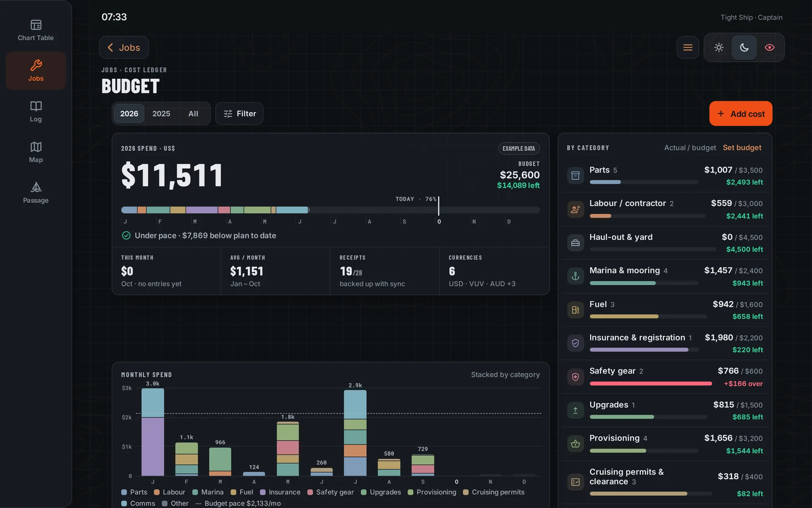
Task: Open Chart Table from the sidebar
Action: click(36, 30)
